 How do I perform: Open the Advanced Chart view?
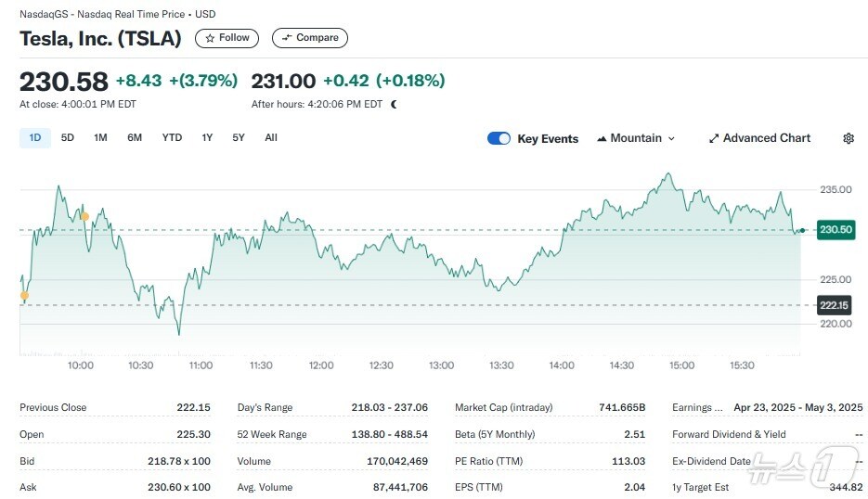[x=759, y=138]
